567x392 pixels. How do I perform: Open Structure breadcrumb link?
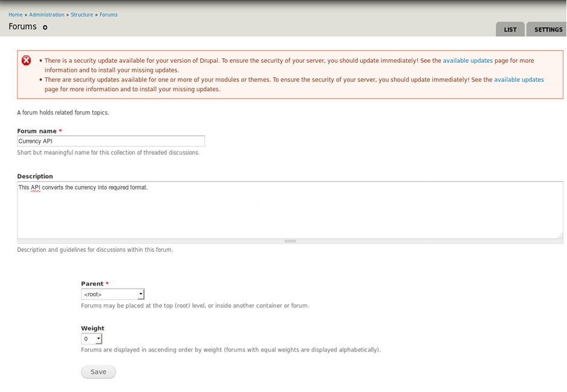82,15
